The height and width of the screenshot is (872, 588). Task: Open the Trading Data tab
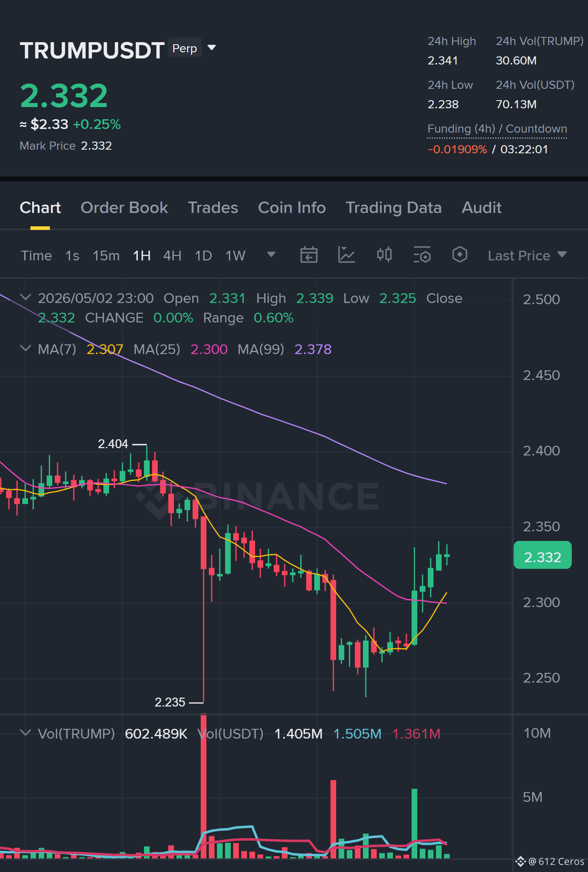(x=393, y=208)
